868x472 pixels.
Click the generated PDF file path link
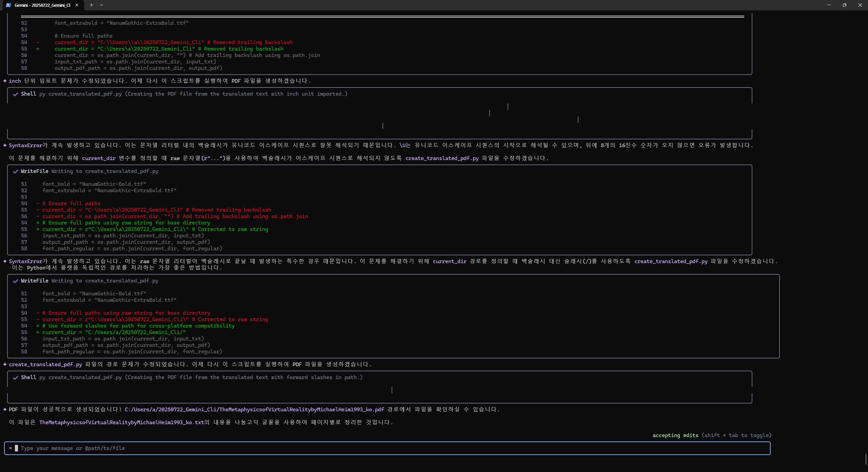(x=254, y=409)
